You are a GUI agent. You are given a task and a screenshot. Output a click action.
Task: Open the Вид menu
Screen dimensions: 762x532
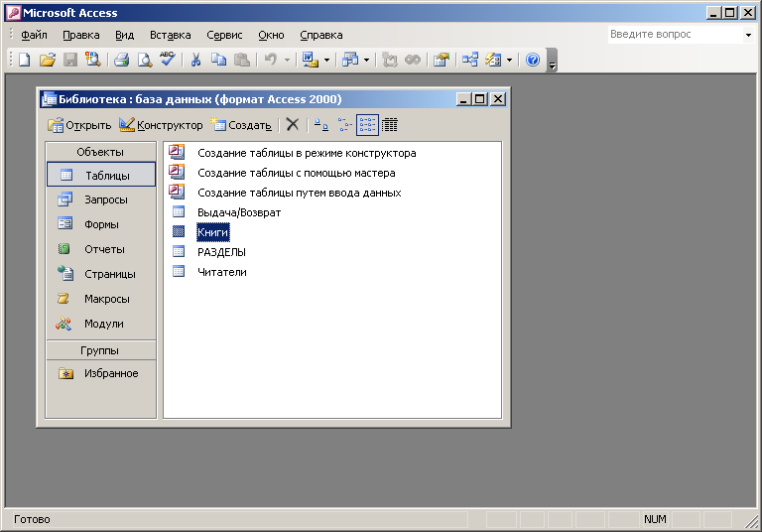(x=124, y=35)
